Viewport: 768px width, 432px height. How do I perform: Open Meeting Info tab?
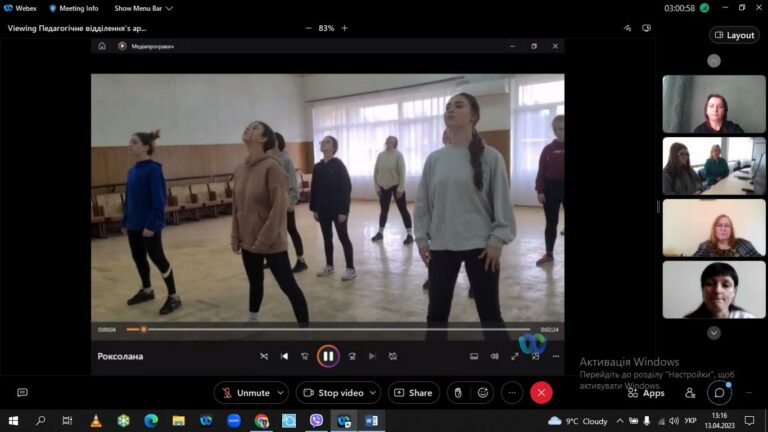click(74, 8)
